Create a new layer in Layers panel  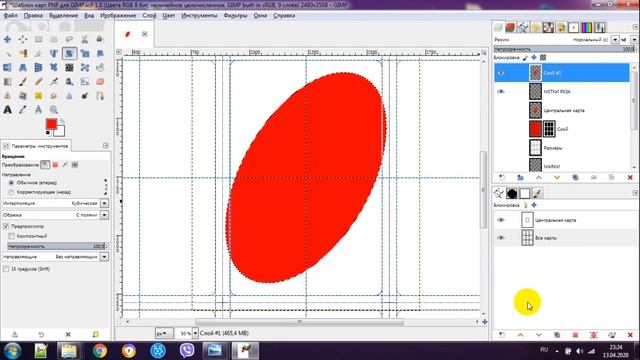click(x=502, y=178)
